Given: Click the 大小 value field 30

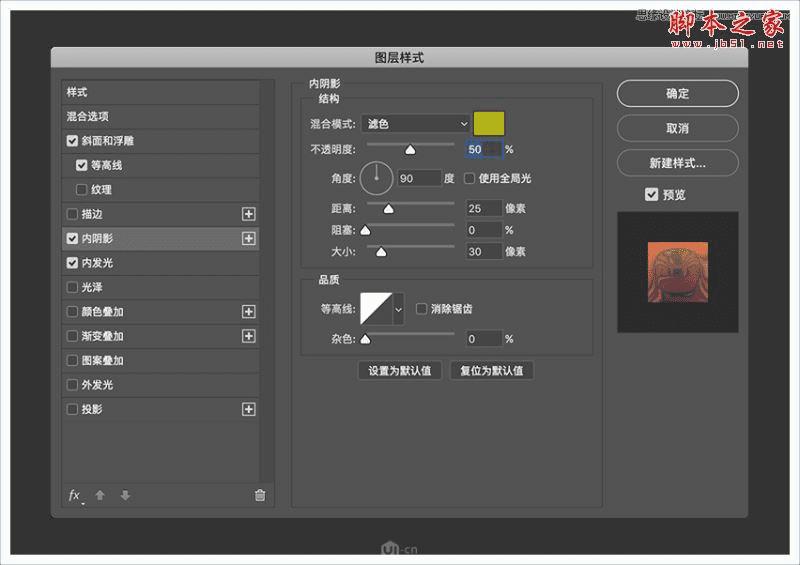Looking at the screenshot, I should (x=484, y=251).
